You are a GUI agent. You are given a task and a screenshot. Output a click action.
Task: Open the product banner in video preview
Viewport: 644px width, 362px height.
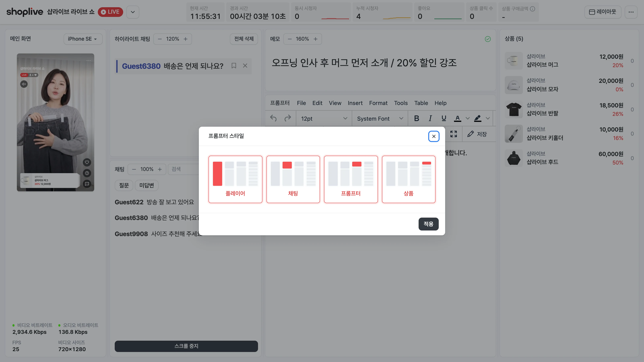pos(50,180)
